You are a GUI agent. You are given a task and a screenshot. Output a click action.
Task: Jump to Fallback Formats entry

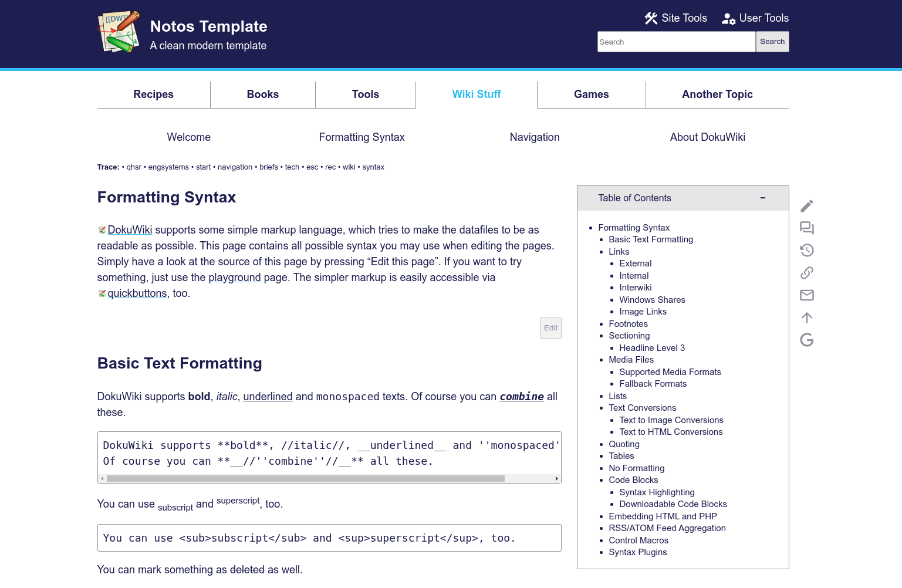(653, 384)
